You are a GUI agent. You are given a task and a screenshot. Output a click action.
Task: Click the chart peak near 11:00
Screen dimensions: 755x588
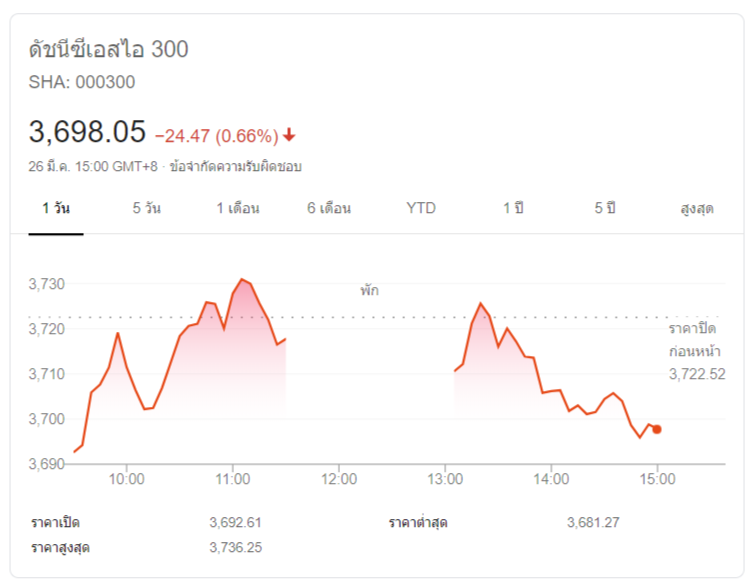[242, 279]
